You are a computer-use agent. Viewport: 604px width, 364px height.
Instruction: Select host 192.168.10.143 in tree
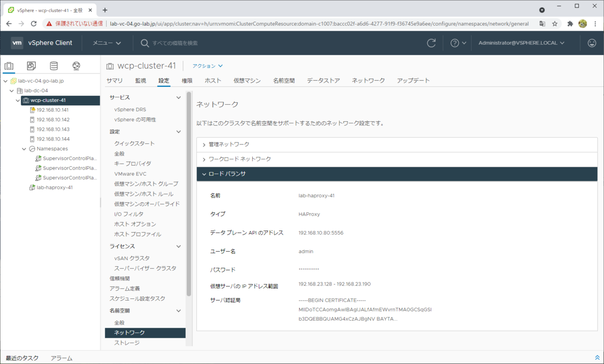53,129
